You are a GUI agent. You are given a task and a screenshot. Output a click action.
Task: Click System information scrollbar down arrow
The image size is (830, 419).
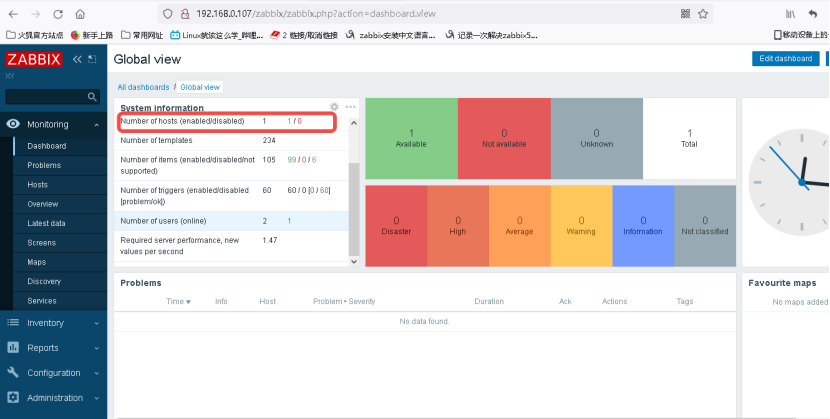[354, 261]
